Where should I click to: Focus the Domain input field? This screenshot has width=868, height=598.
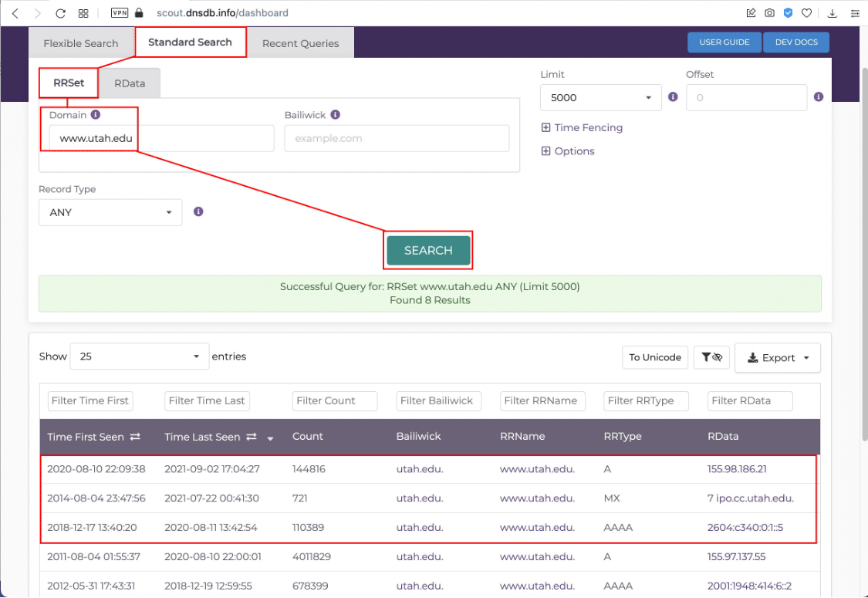coord(162,138)
